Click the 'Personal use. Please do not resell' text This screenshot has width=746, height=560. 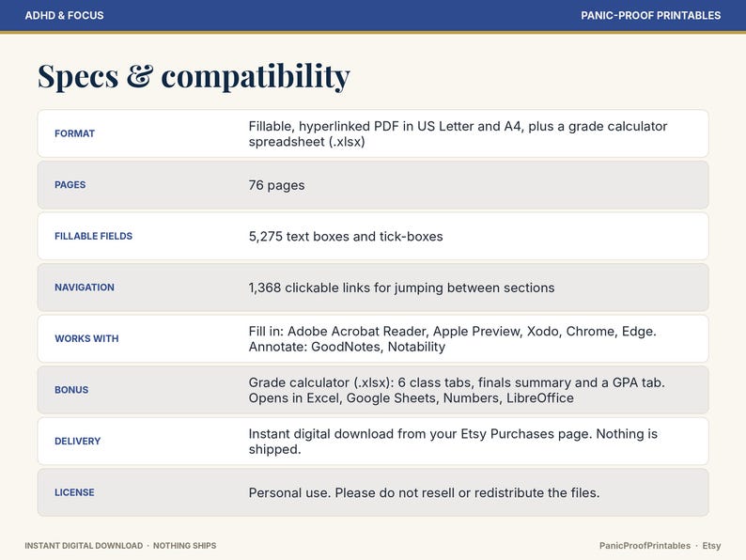424,493
